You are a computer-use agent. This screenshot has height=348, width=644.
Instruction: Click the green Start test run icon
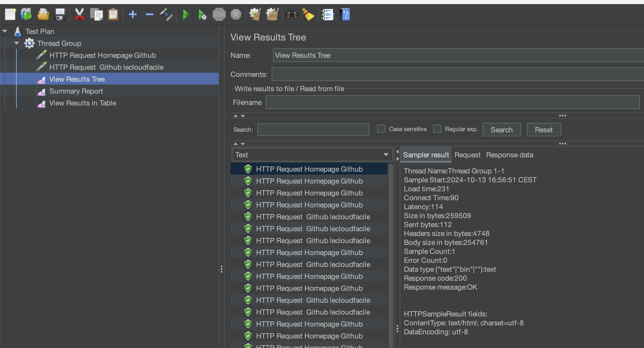(x=186, y=14)
